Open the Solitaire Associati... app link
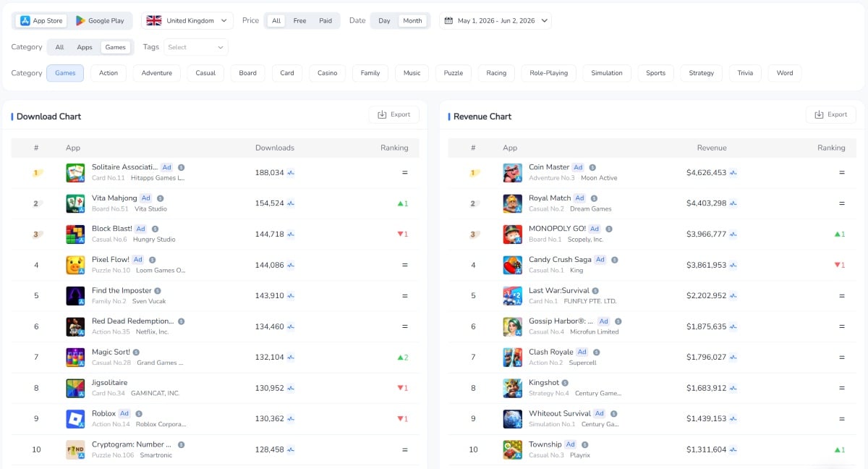 point(124,167)
